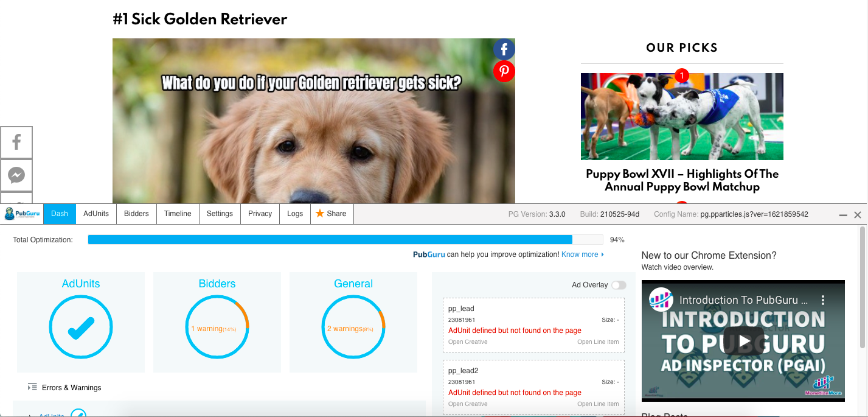The image size is (868, 417).
Task: Open the Bidders warning circle
Action: [217, 328]
